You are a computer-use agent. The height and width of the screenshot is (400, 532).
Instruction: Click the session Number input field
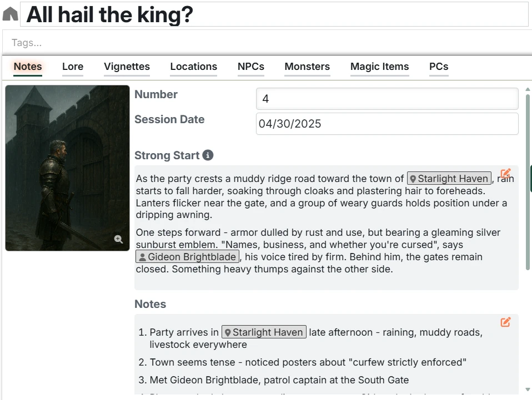tap(387, 99)
